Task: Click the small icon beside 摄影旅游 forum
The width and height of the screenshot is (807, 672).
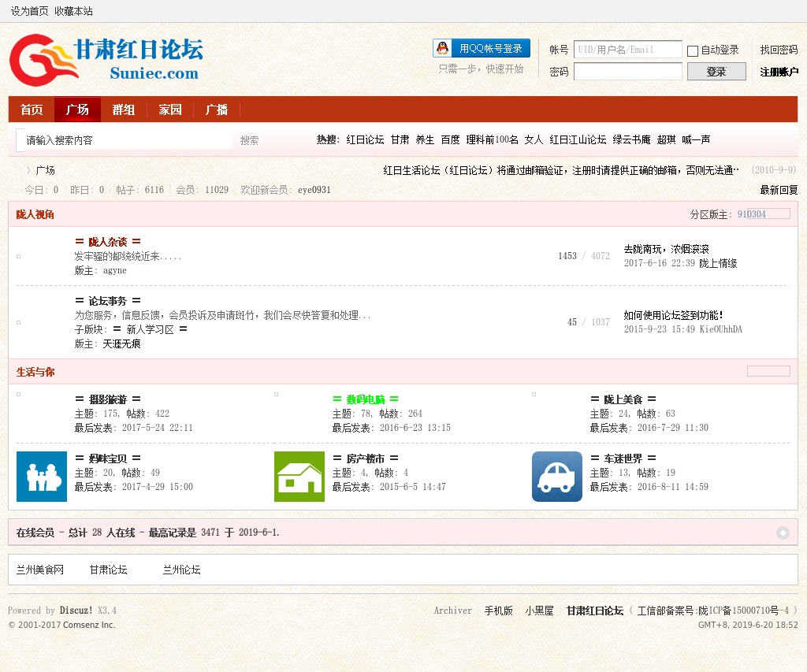Action: (19, 394)
